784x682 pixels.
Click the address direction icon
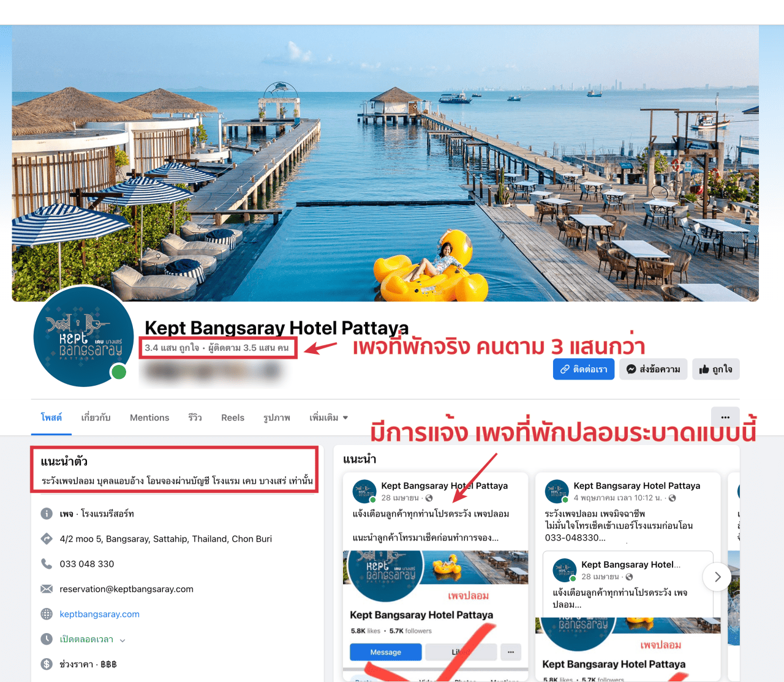click(47, 539)
